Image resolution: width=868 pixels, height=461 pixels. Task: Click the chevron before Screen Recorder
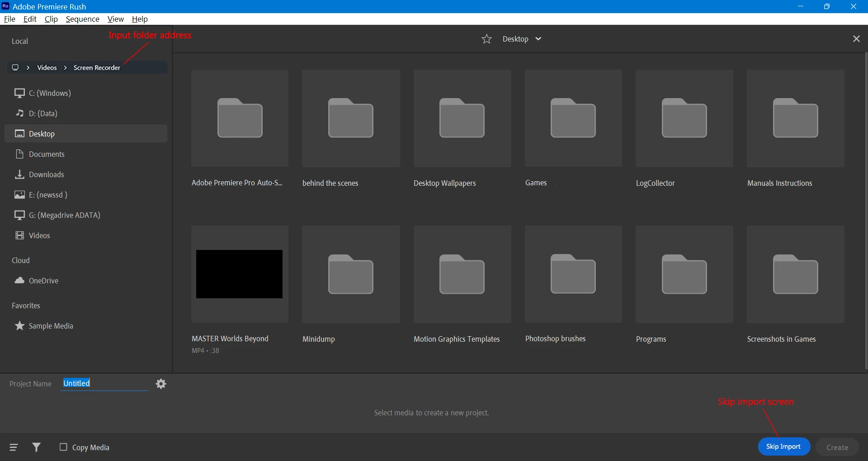(x=65, y=68)
